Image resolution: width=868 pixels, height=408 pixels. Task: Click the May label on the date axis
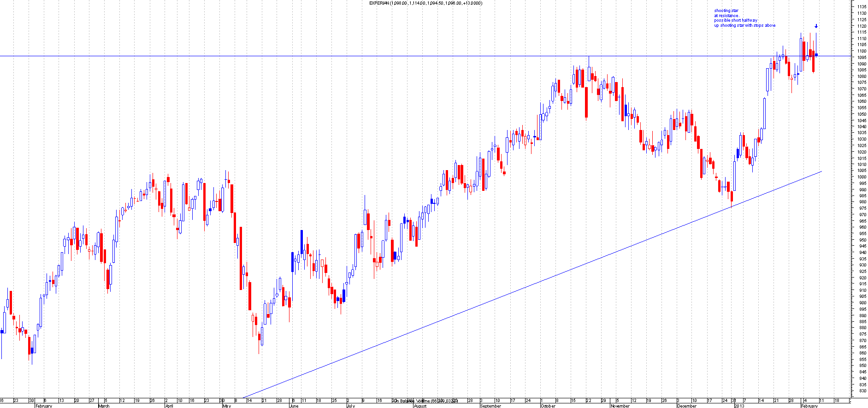(226, 406)
